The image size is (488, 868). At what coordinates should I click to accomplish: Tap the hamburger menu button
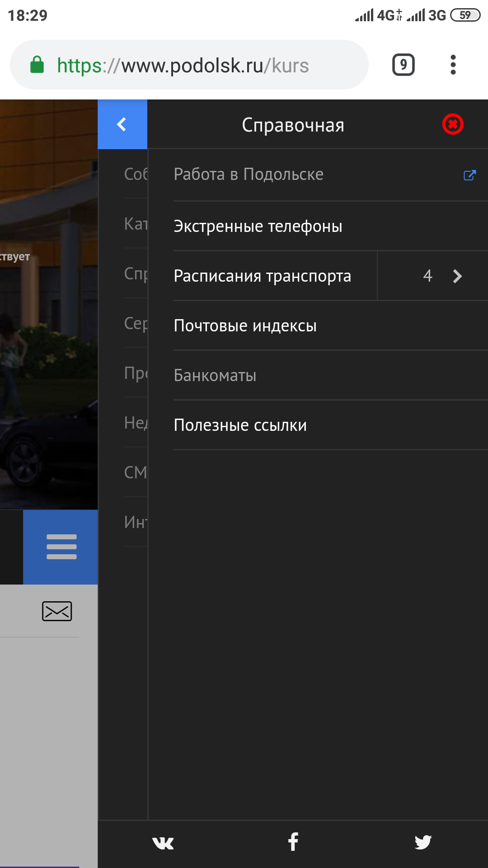(x=61, y=547)
